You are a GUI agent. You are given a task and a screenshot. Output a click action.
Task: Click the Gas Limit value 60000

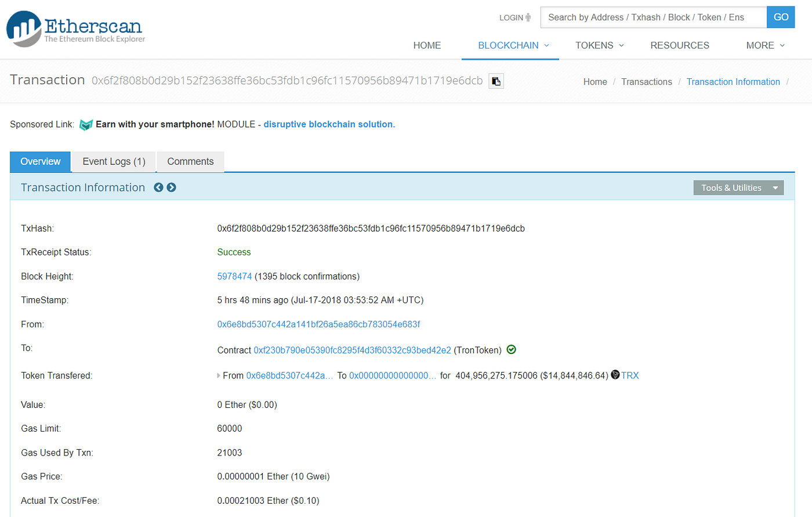click(230, 429)
